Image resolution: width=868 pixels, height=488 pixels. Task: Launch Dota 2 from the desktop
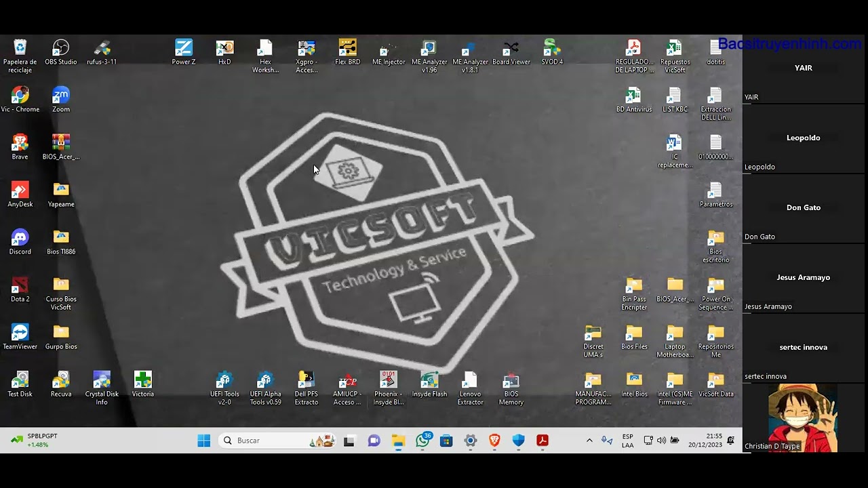point(20,289)
